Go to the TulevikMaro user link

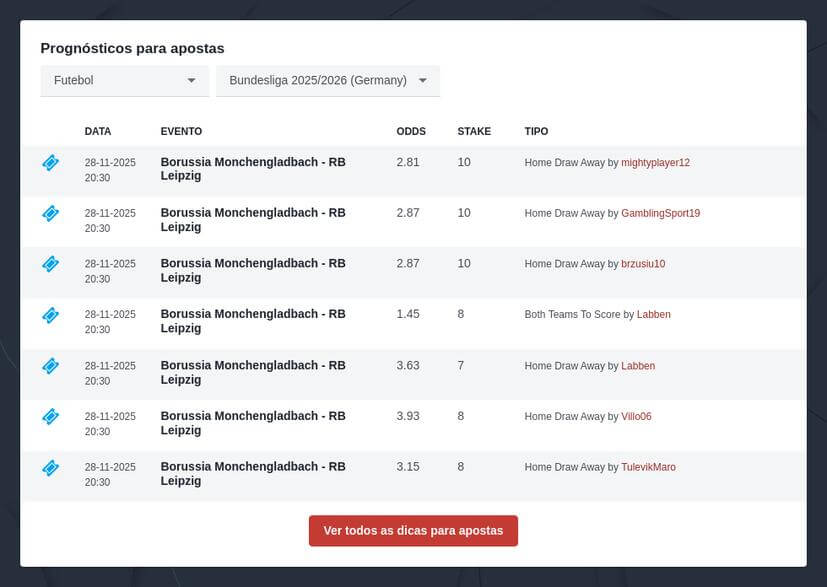tap(648, 467)
